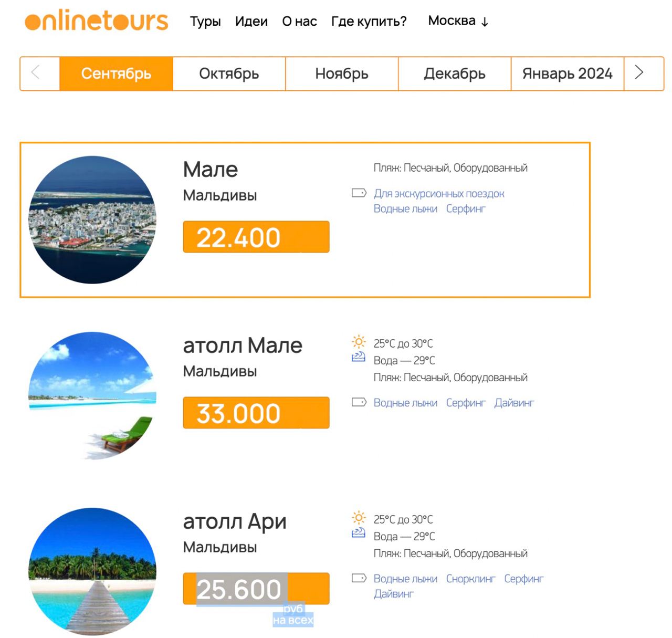Click the water wave icon for атолл Мале

click(359, 358)
